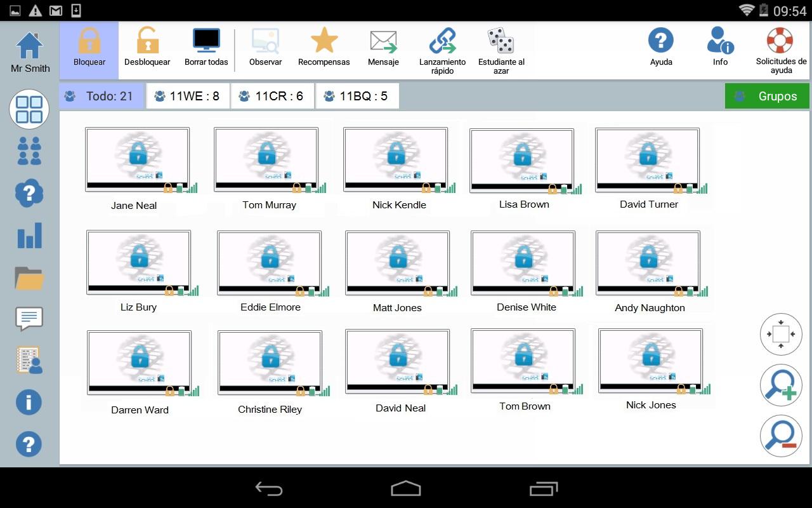Screen dimensions: 812x508
Task: Open the student register sidebar icon
Action: pyautogui.click(x=29, y=359)
